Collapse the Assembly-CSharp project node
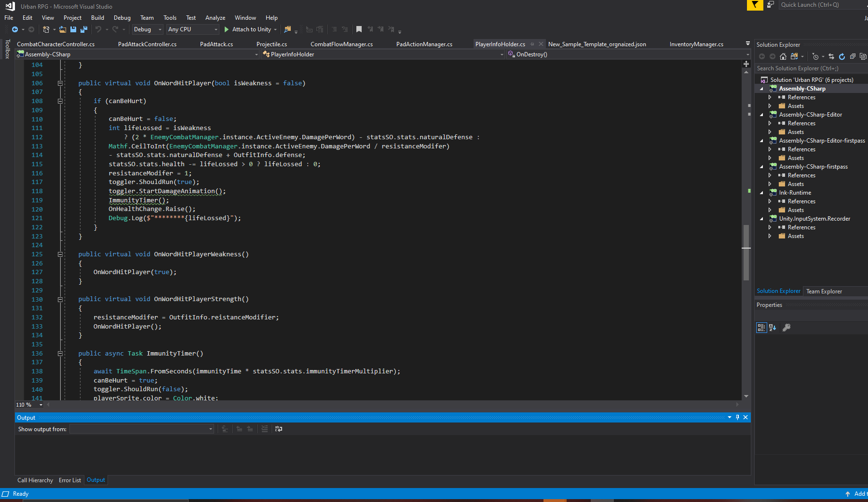Viewport: 868px width, 502px height. 762,88
